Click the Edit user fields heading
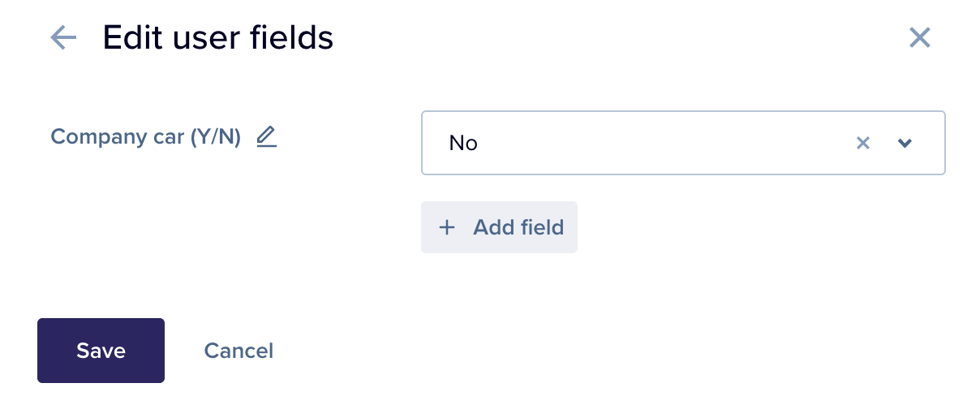980x409 pixels. pos(218,37)
